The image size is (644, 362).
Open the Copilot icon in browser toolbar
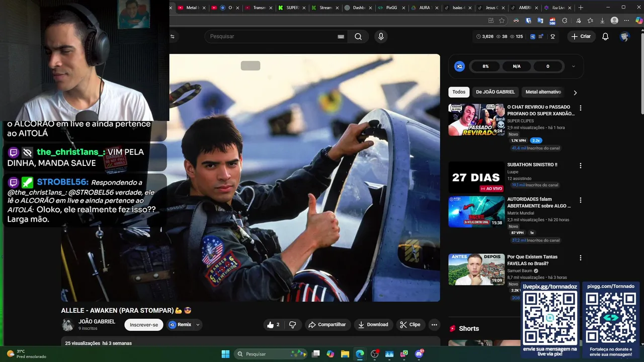point(639,21)
